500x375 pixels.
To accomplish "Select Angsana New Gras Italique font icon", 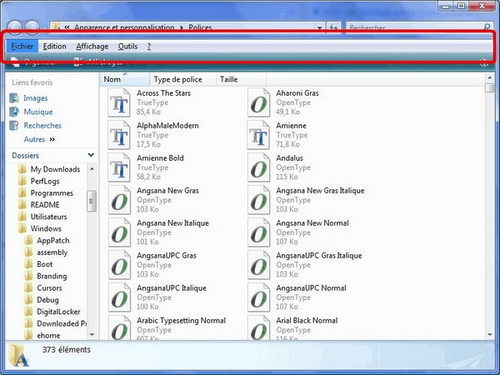I will (x=258, y=200).
